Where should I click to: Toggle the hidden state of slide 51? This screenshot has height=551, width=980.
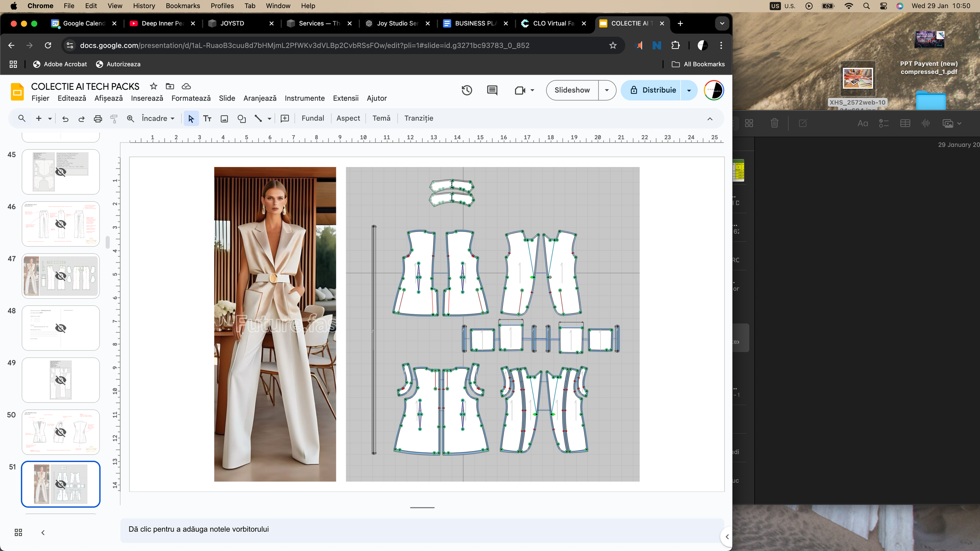tap(60, 484)
